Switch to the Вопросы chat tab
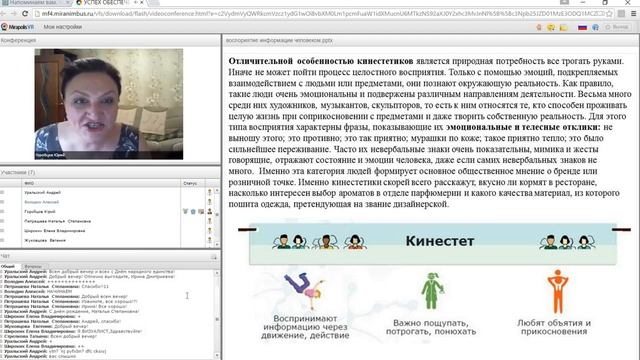The image size is (640, 360). (33, 267)
